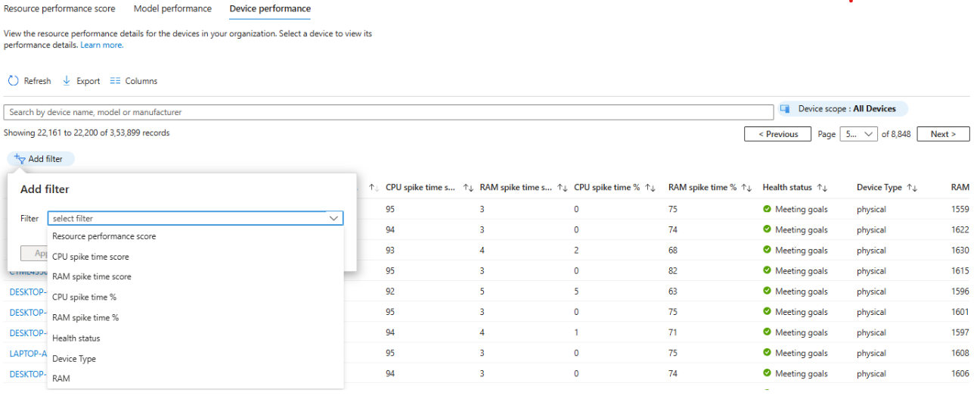Switch to Resource performance score tab
The image size is (980, 399).
[x=60, y=9]
